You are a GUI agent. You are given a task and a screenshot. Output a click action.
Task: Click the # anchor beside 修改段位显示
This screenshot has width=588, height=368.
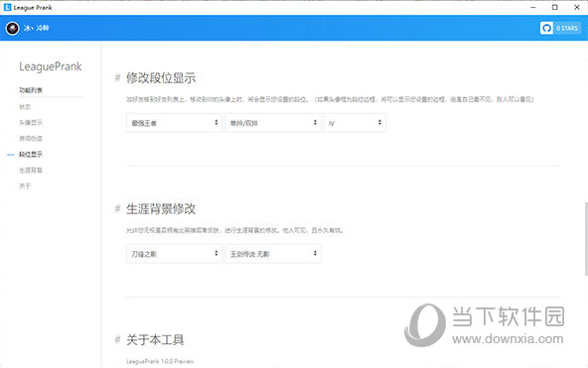click(117, 78)
